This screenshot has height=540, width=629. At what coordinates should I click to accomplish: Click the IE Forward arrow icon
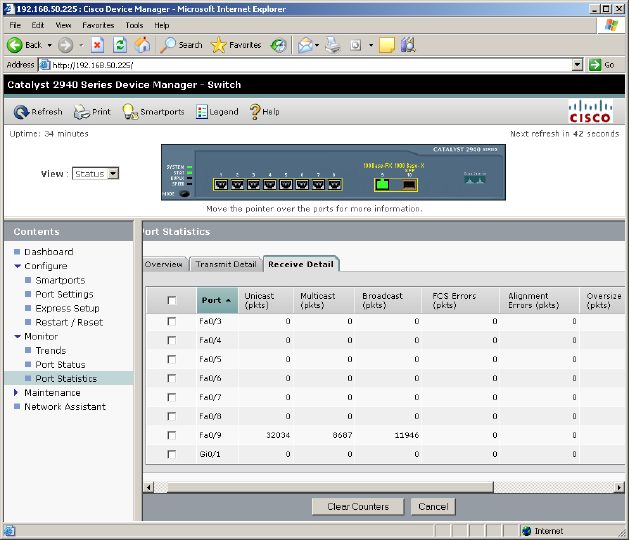(x=65, y=45)
